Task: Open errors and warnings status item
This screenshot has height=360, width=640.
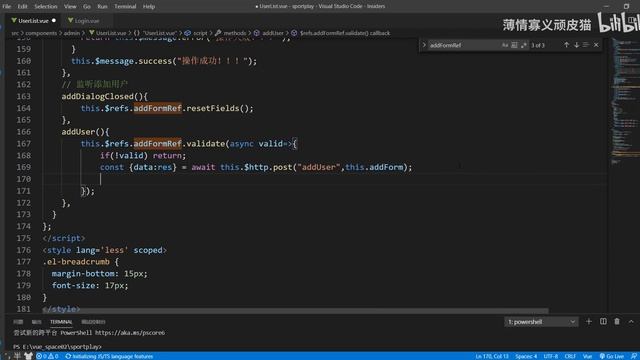Action: [x=47, y=356]
